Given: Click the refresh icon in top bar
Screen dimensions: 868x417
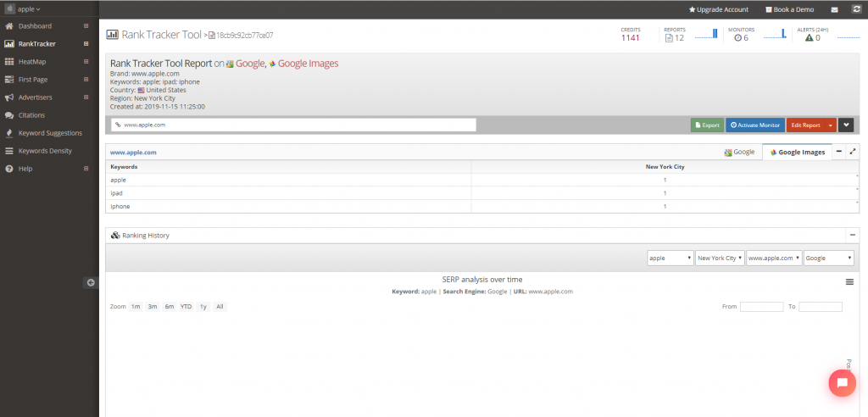Looking at the screenshot, I should 856,9.
